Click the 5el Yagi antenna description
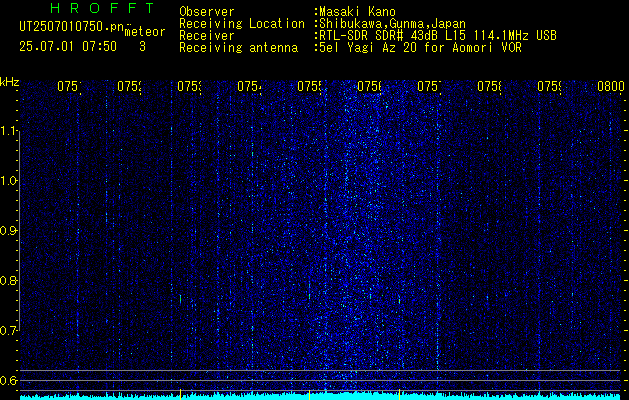The width and height of the screenshot is (629, 400). [x=420, y=48]
